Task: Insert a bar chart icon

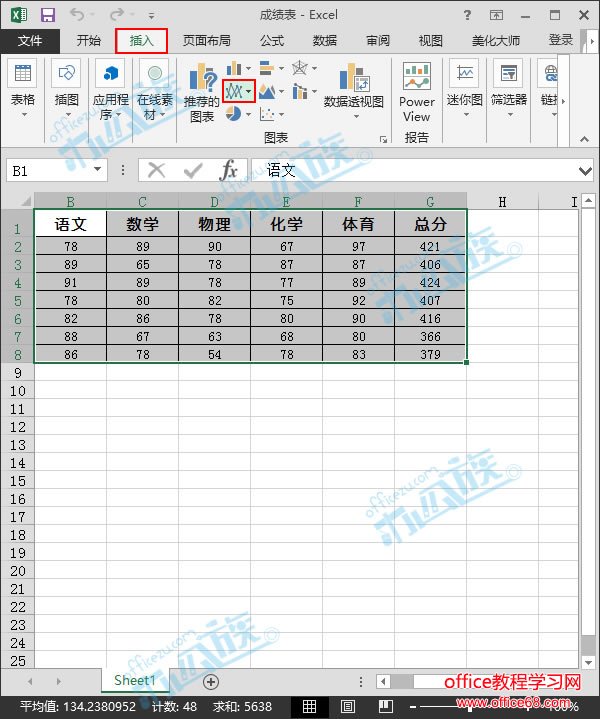Action: coord(267,68)
